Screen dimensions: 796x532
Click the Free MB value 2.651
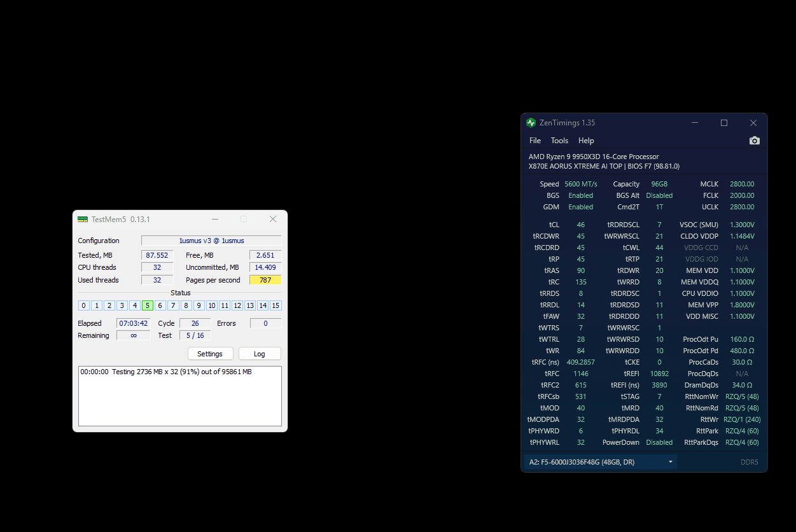pyautogui.click(x=265, y=255)
